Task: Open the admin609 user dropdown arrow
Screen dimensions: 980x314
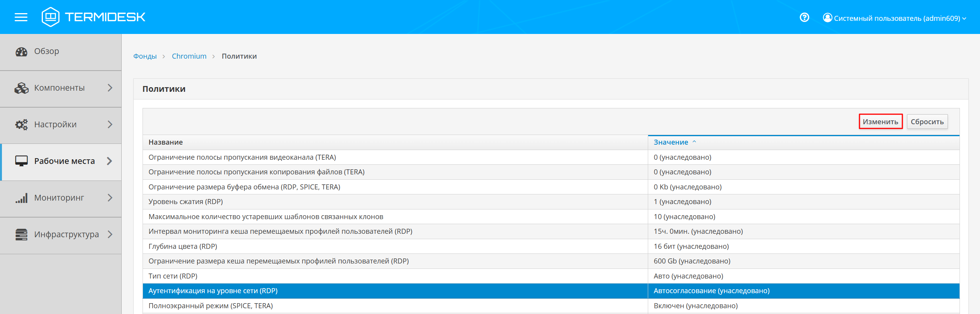Action: (x=965, y=19)
